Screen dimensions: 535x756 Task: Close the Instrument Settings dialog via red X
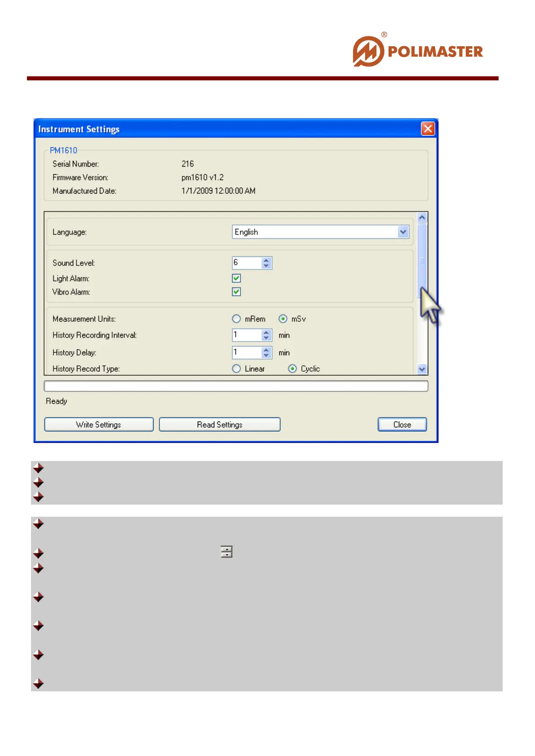pyautogui.click(x=428, y=129)
